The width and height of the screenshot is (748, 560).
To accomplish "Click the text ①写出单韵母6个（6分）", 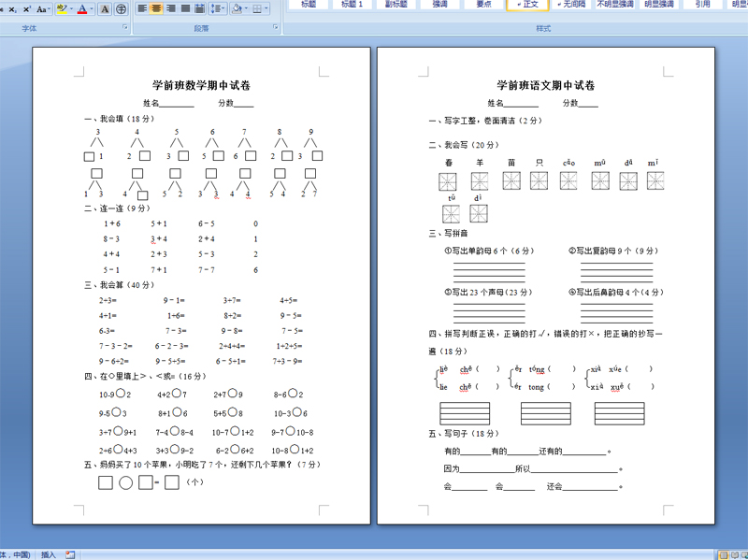I will [x=489, y=251].
